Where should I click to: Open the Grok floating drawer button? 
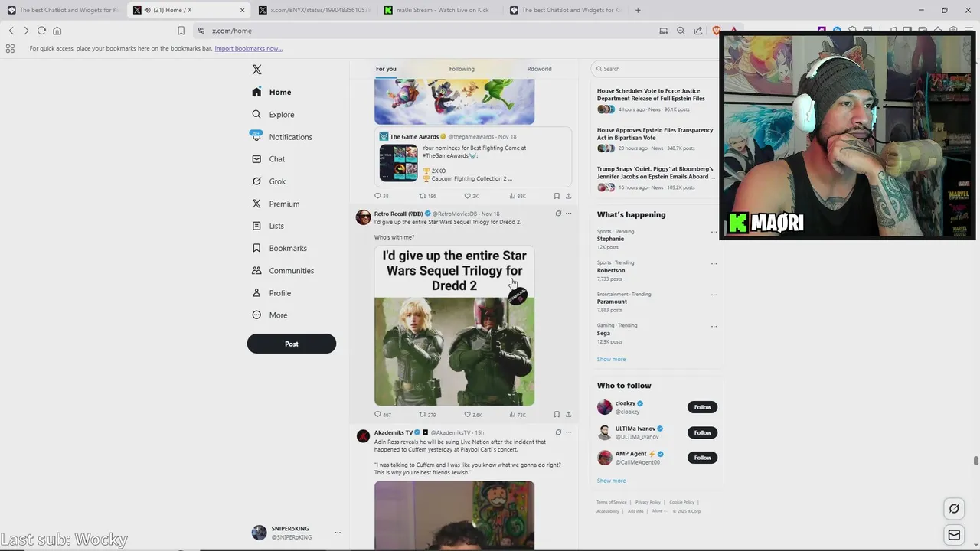[x=954, y=508]
